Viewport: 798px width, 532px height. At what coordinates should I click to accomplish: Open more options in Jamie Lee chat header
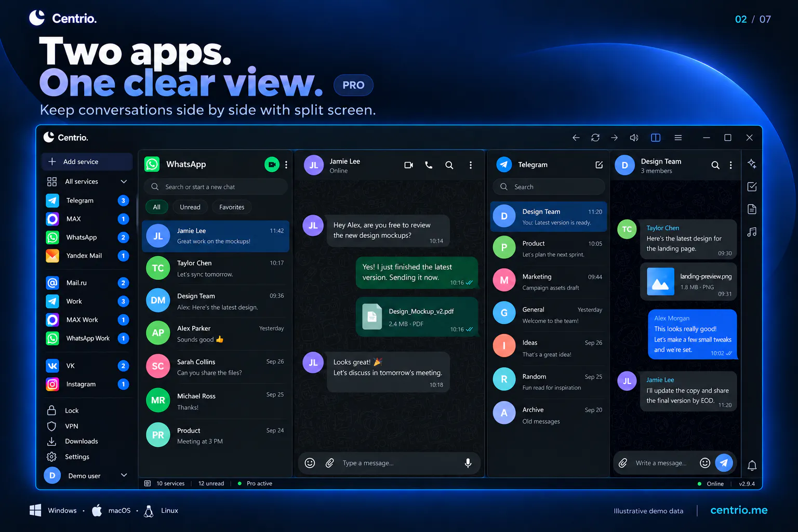tap(471, 165)
